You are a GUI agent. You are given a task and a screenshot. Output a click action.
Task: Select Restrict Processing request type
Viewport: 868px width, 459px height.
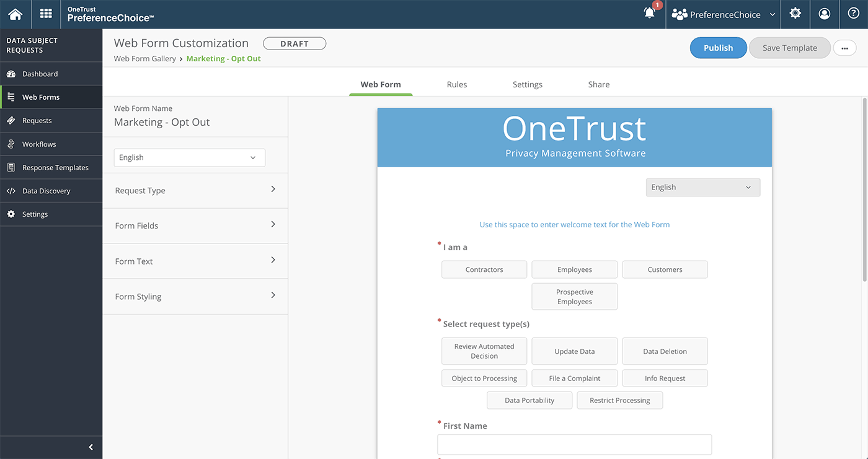point(620,400)
